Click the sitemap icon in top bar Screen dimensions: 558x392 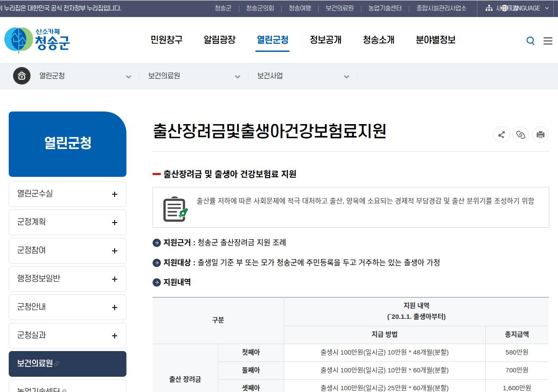pos(489,8)
